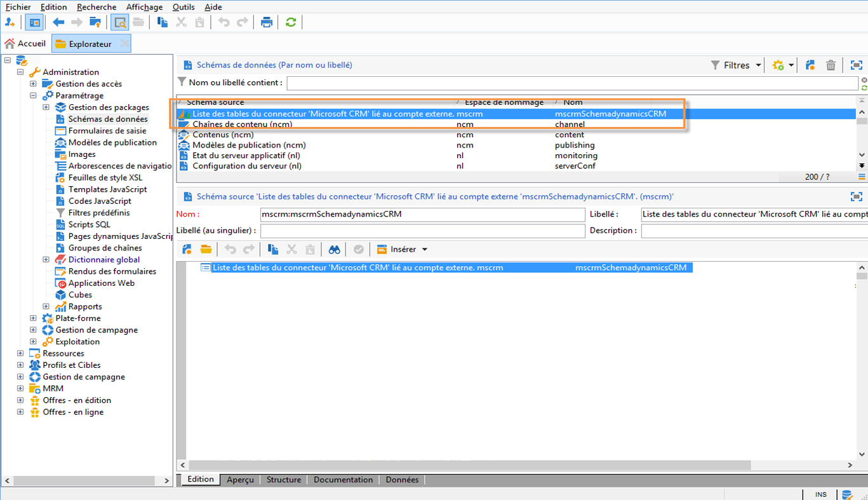Expand the 'Dictionnaire global' node
The height and width of the screenshot is (500, 868).
point(46,259)
